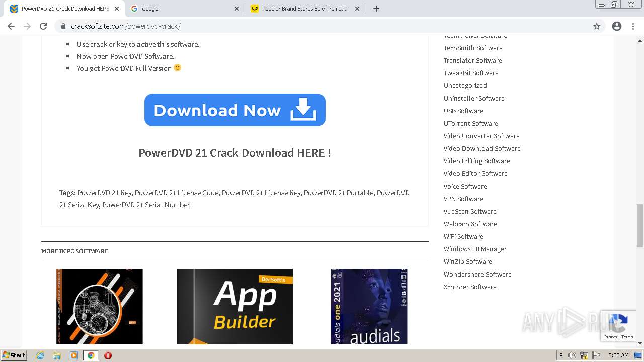
Task: Open the Chrome profile avatar menu
Action: pyautogui.click(x=617, y=26)
